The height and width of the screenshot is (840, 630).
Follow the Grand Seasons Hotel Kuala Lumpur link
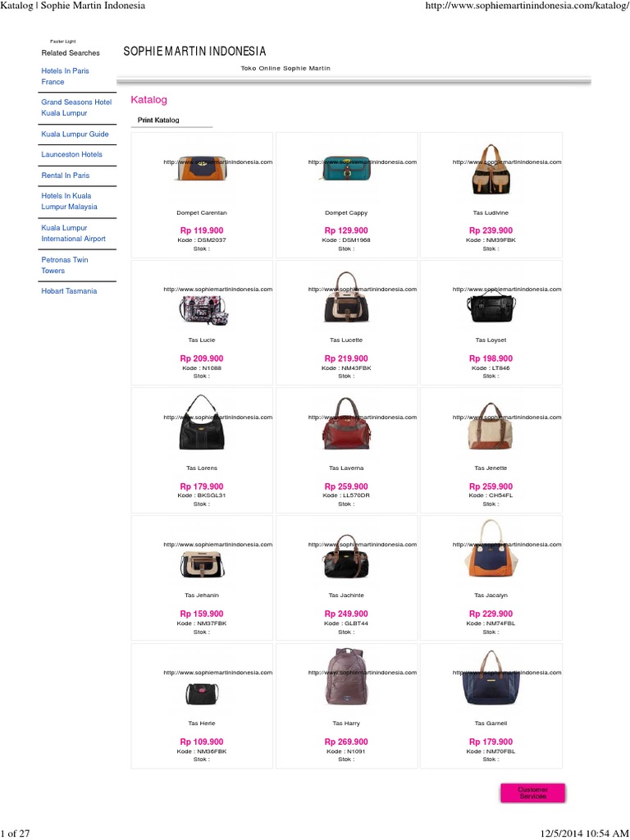tap(76, 107)
